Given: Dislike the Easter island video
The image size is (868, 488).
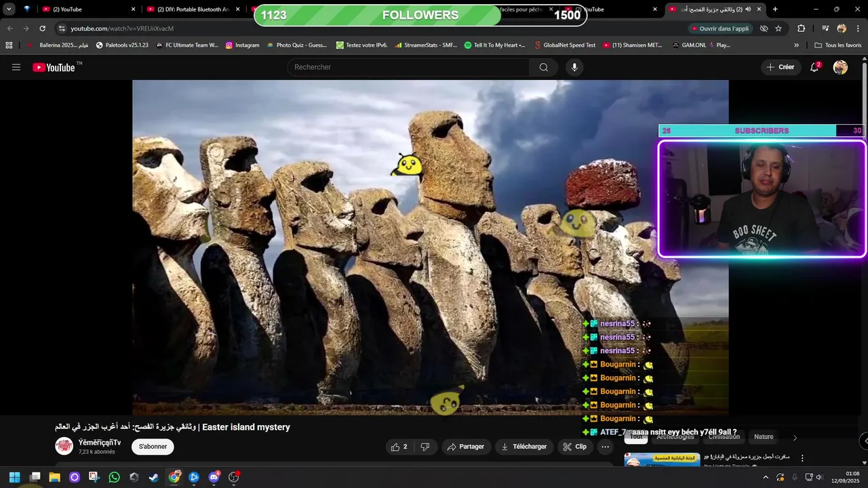Looking at the screenshot, I should (x=425, y=447).
